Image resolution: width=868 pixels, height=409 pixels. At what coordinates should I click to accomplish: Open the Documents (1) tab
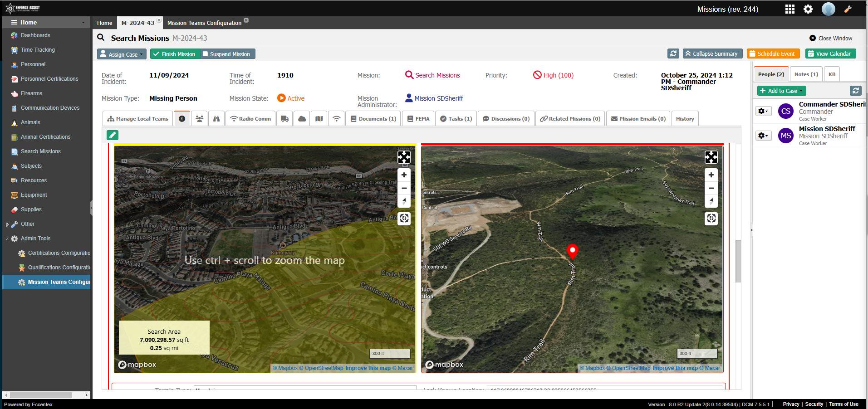tap(373, 119)
